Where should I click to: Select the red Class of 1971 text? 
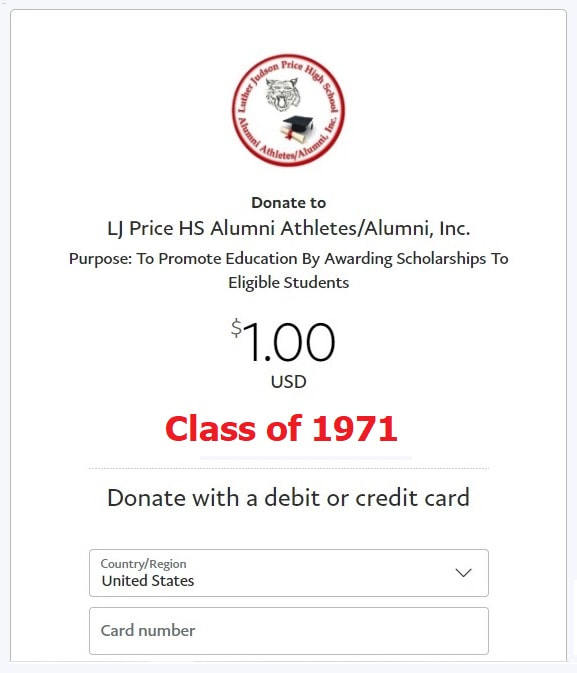click(281, 429)
